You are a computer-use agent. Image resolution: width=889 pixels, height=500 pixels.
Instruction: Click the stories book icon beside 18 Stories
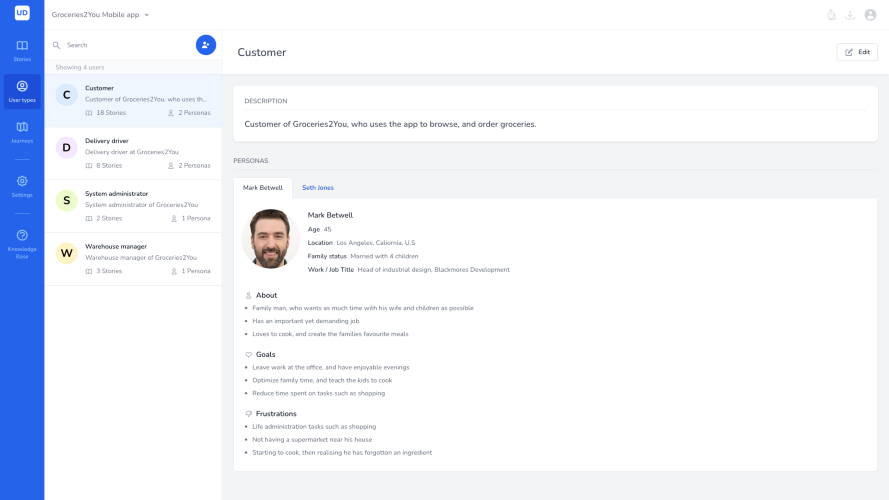[89, 113]
